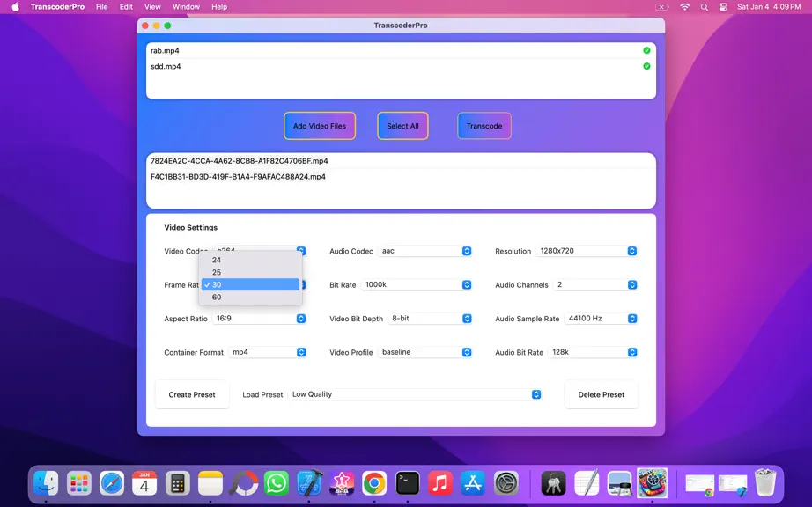Open the Calendar dock icon
Screen dimensions: 812x507
(144, 484)
